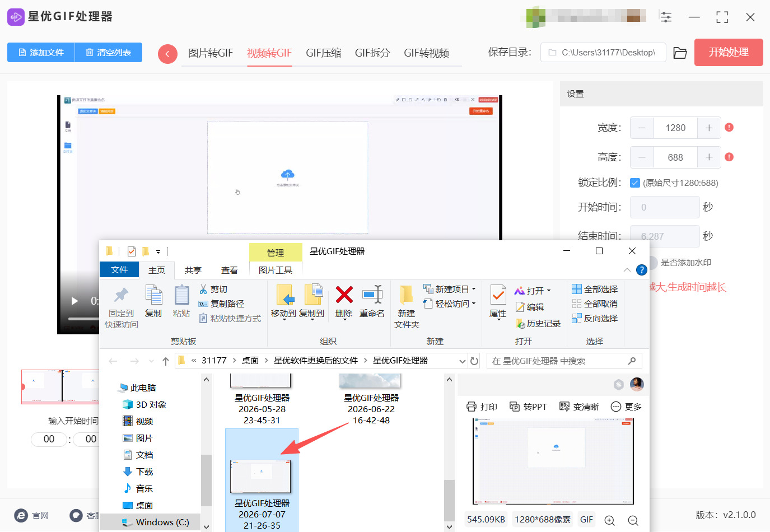Click the Enhance clarity (变清晰) button
This screenshot has height=532, width=770.
[579, 407]
